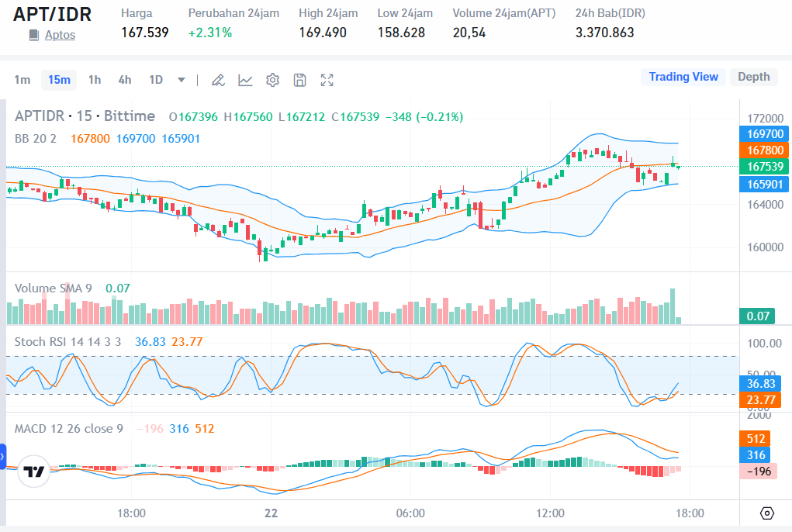Toggle fullscreen chart mode icon

(x=327, y=80)
